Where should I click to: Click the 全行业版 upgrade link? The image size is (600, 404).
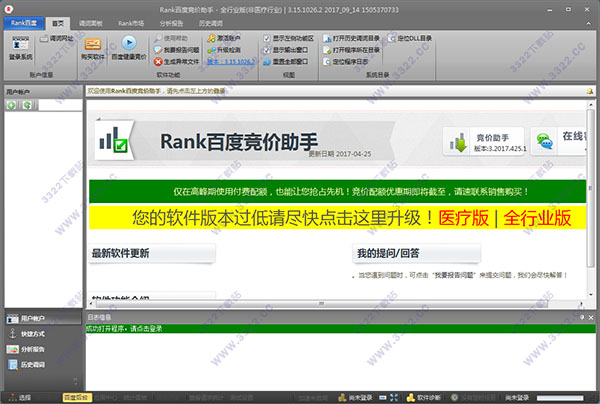(x=537, y=218)
